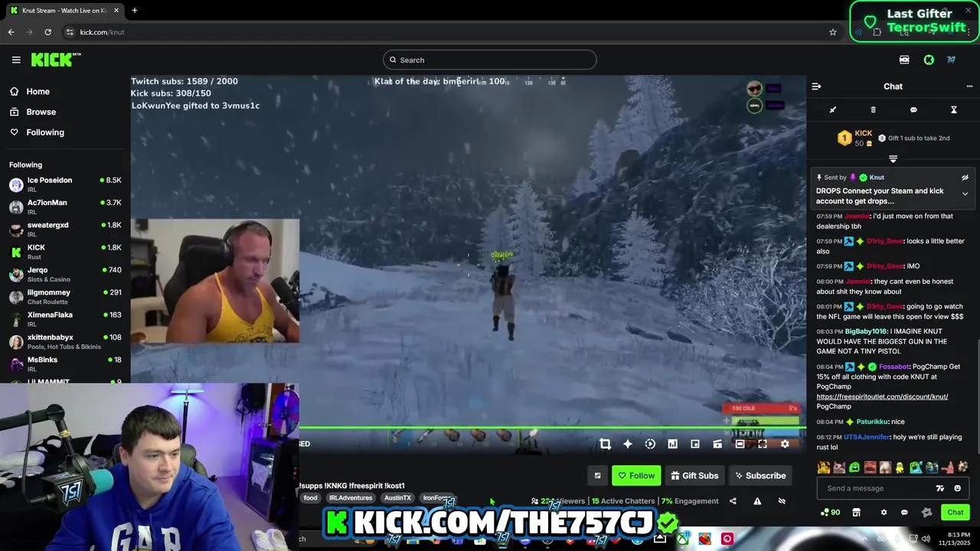Open chat settings gear icon
The image size is (980, 551).
(x=884, y=513)
